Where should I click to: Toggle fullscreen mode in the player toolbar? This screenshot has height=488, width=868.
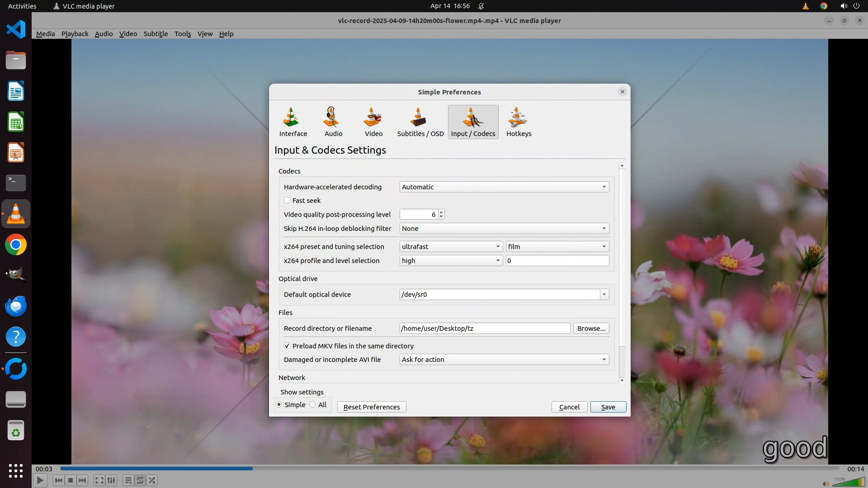(99, 480)
